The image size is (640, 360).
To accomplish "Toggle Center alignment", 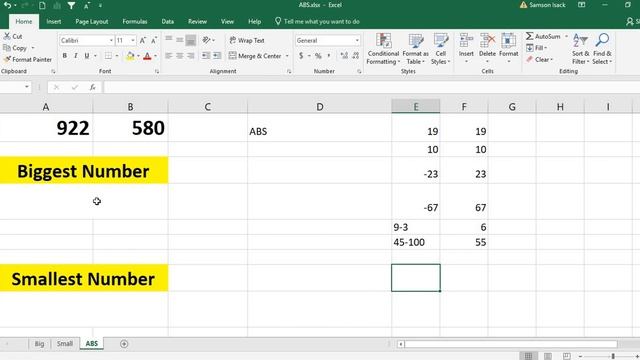I will (x=180, y=56).
